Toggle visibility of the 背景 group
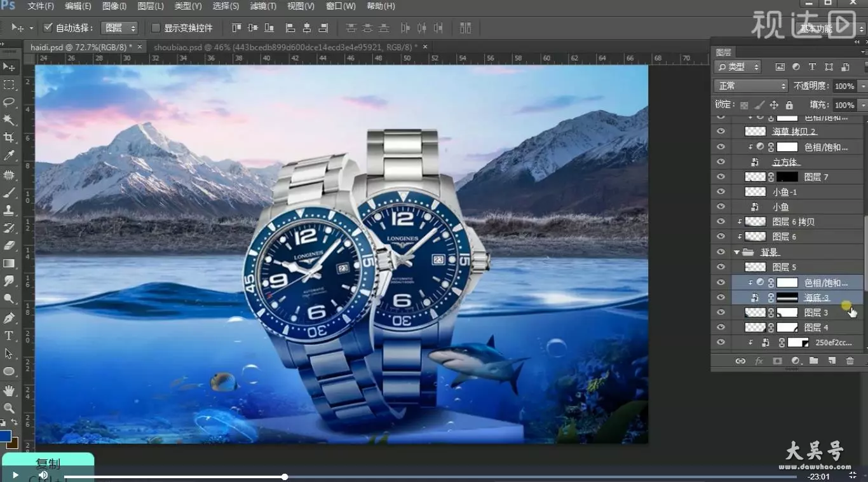The image size is (868, 482). tap(721, 252)
